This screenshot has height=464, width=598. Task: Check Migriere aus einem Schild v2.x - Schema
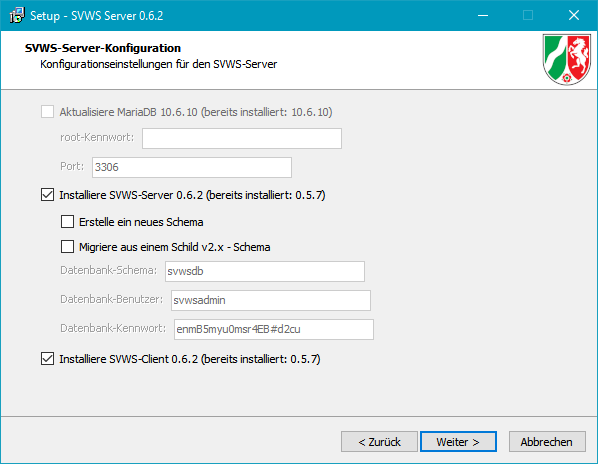[x=68, y=247]
